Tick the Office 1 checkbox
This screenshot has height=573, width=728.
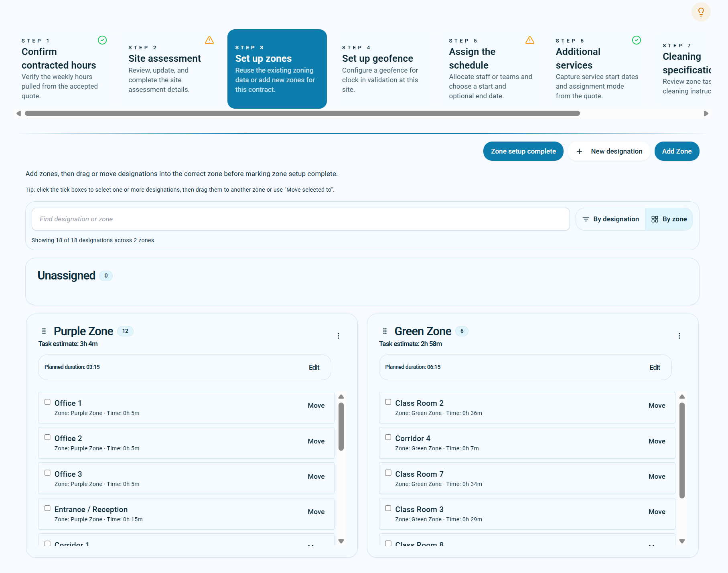pos(47,402)
